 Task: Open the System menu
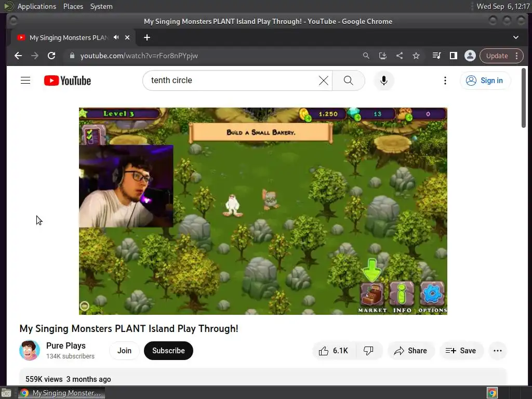coord(101,6)
